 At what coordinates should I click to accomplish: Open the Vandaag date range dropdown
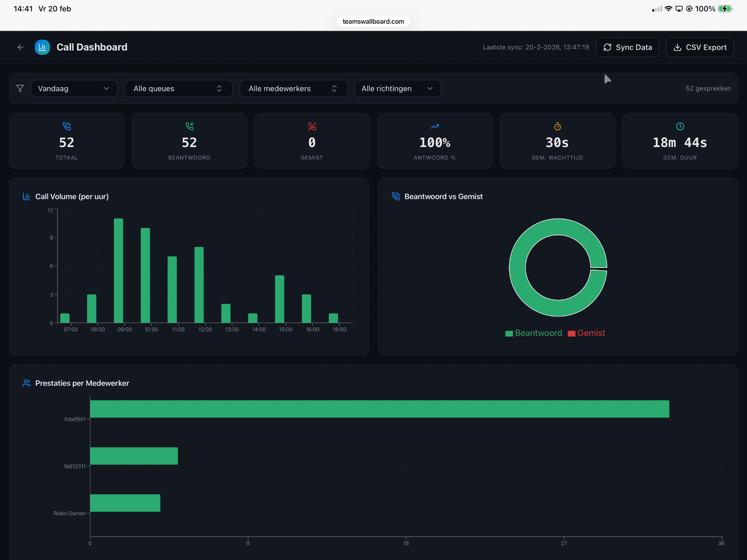coord(74,88)
